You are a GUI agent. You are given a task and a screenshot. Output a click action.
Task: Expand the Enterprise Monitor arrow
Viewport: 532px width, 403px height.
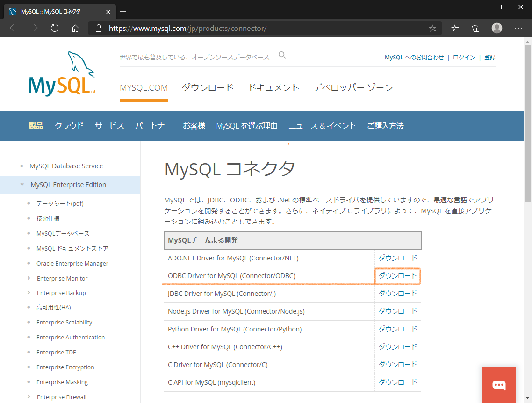click(x=29, y=278)
